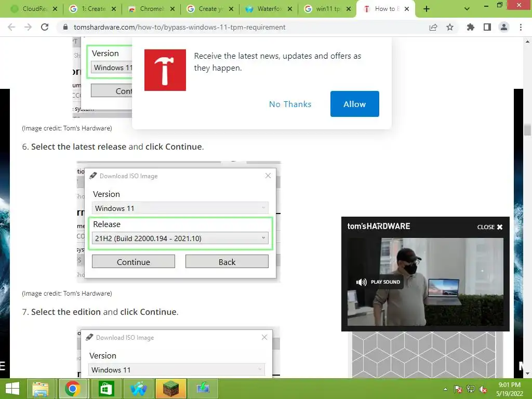Share this page icon
532x399 pixels.
[x=433, y=27]
